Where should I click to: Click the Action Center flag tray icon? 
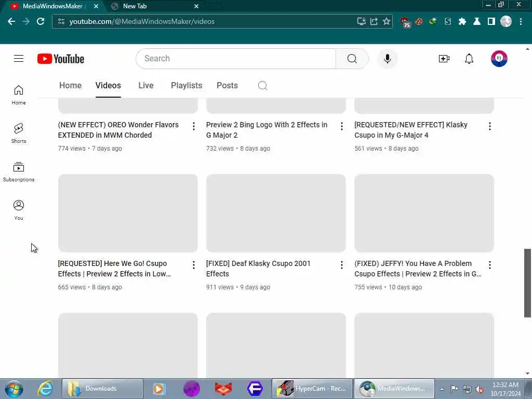point(454,389)
